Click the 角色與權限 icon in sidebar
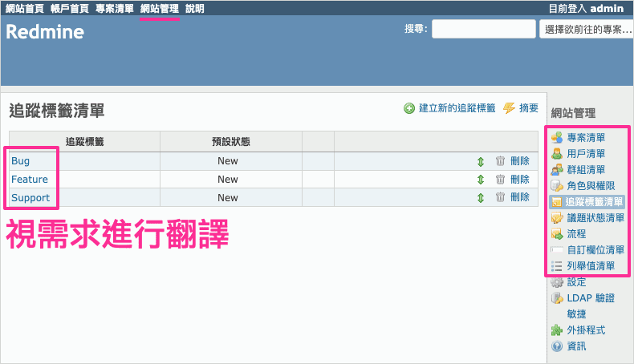Viewport: 634px width, 364px height. [x=557, y=186]
